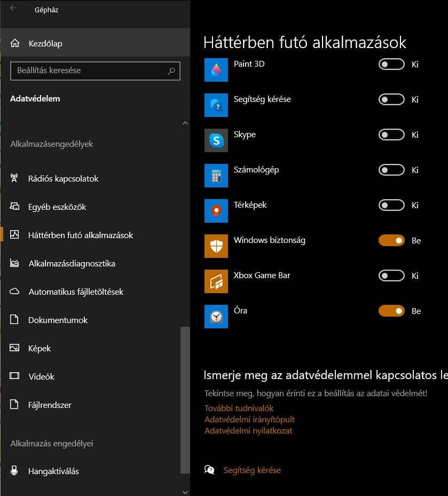Disable Windows biztonság background toggle
This screenshot has width=448, height=496.
(391, 240)
